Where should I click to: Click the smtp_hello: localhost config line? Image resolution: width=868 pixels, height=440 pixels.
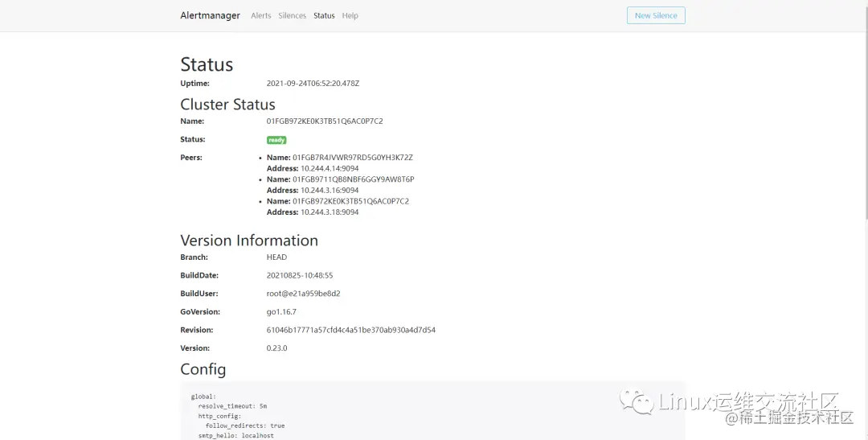(235, 435)
